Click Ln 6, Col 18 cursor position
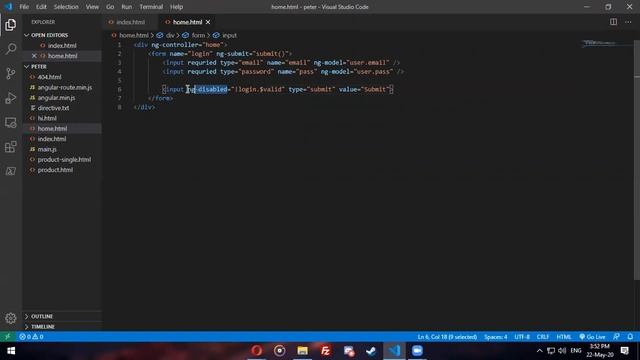This screenshot has height=360, width=640. pyautogui.click(x=447, y=337)
